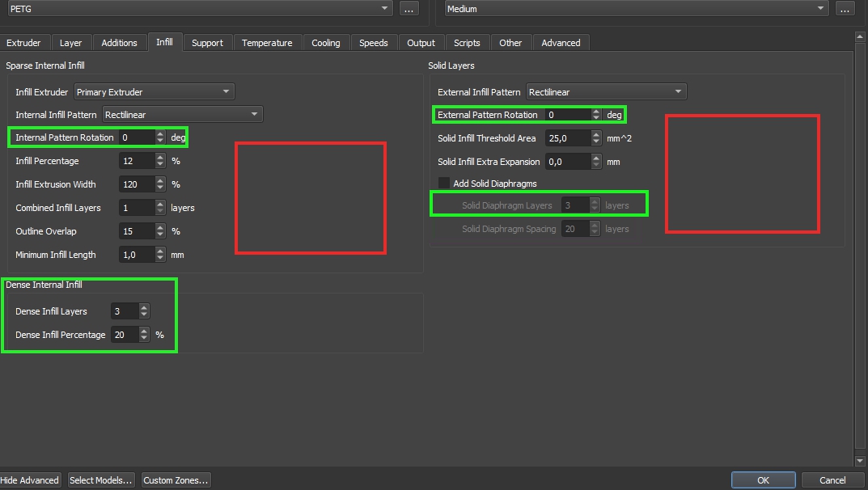Switch to the Temperature tab
The width and height of the screenshot is (868, 490).
267,43
